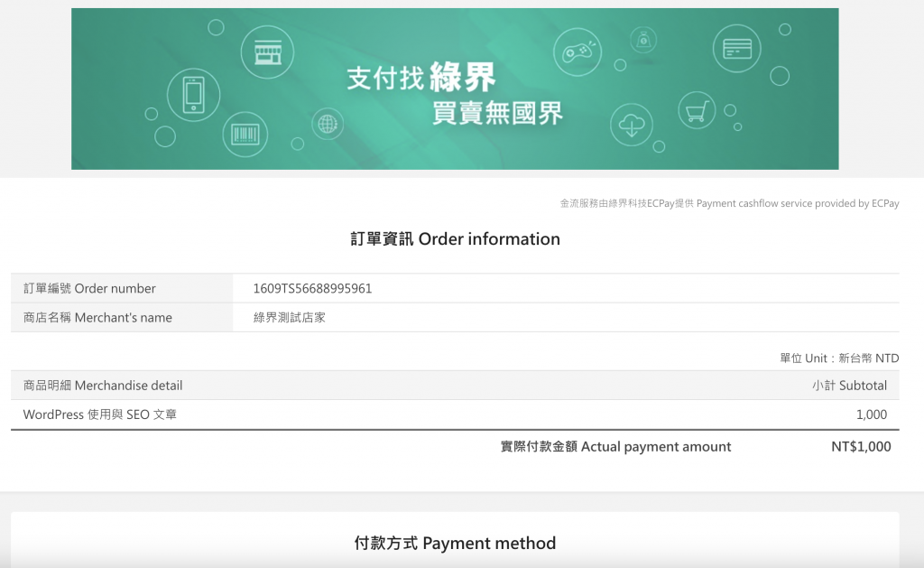Select the order number 1609TS56688995961
This screenshot has width=924, height=568.
tap(312, 288)
